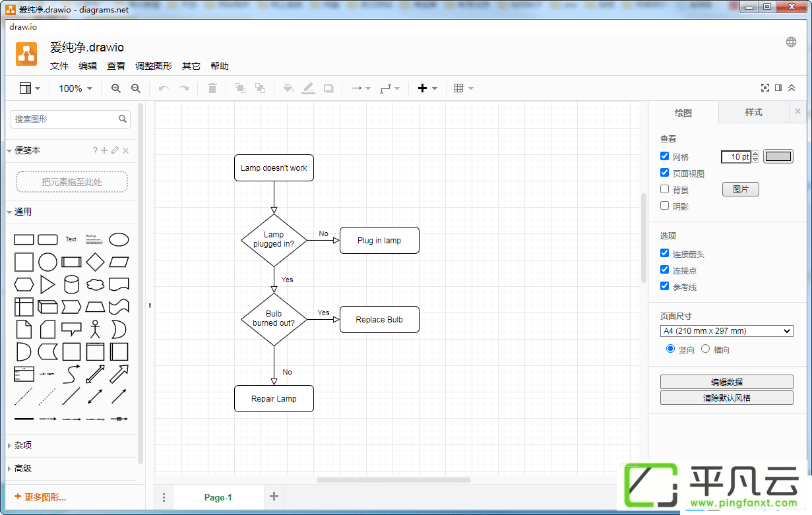The width and height of the screenshot is (812, 515).
Task: Click the undo arrow icon
Action: pyautogui.click(x=164, y=88)
